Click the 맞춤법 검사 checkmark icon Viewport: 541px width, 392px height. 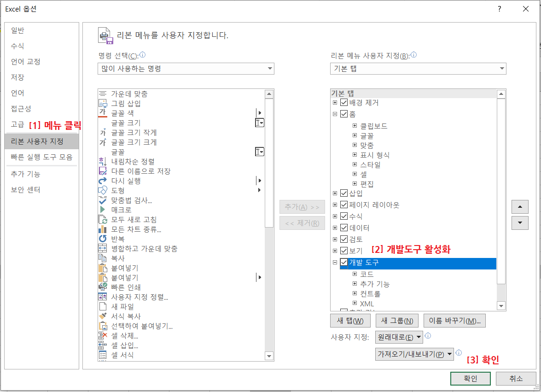coord(103,200)
